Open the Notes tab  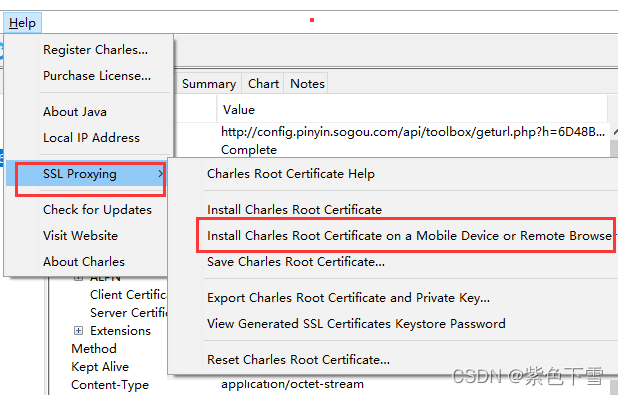coord(307,84)
